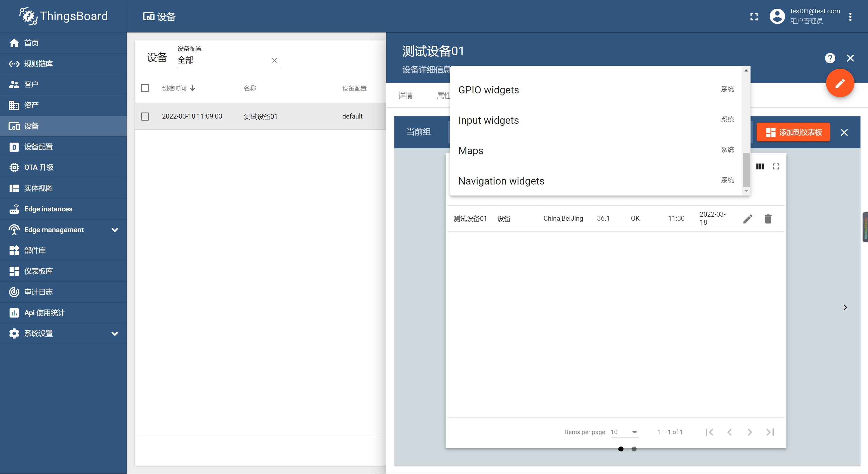This screenshot has width=868, height=474.
Task: Toggle browser fullscreen icon in header
Action: (754, 17)
